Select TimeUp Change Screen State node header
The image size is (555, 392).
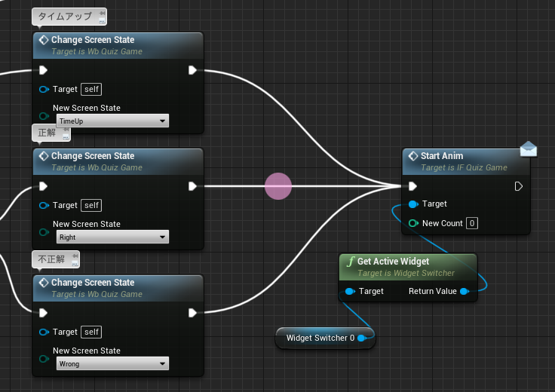(x=118, y=45)
